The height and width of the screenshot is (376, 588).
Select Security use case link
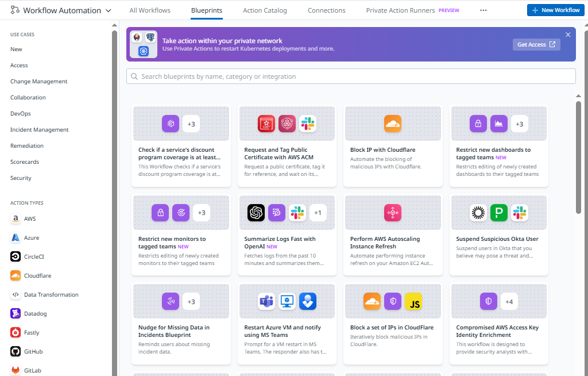tap(21, 178)
